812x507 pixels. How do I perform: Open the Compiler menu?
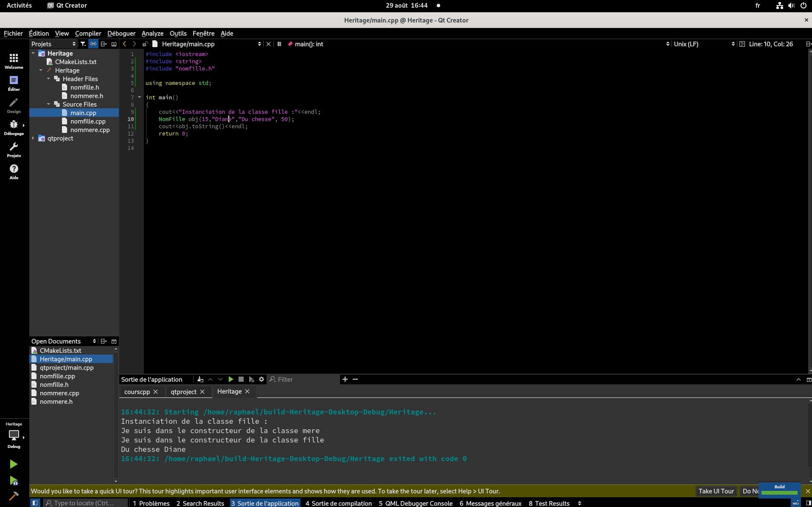click(x=88, y=33)
